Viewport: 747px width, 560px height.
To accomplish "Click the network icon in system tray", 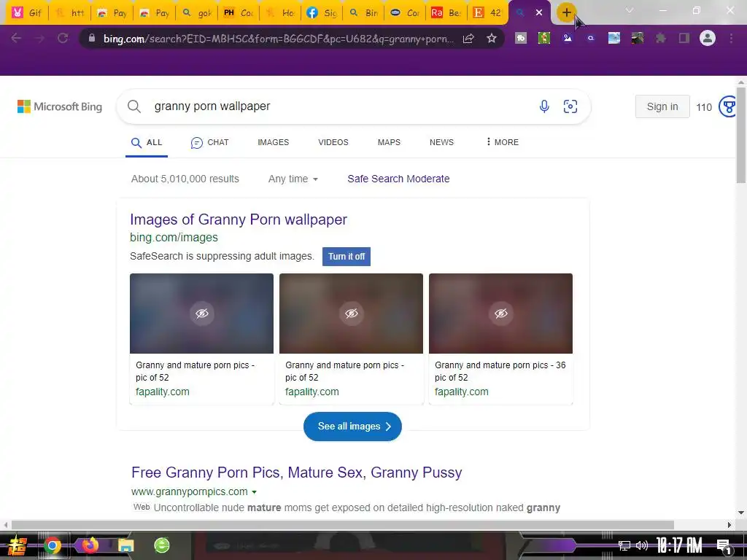I will click(624, 545).
